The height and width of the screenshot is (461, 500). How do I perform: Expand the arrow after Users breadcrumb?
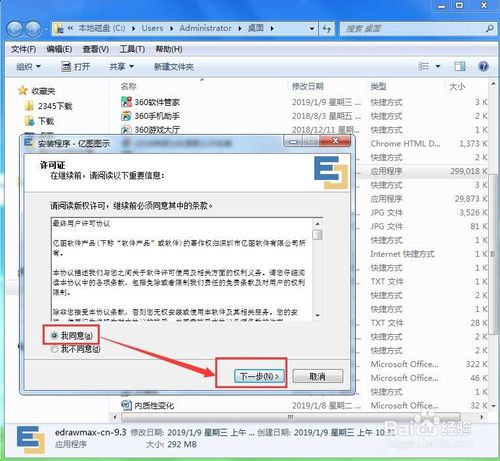(171, 29)
